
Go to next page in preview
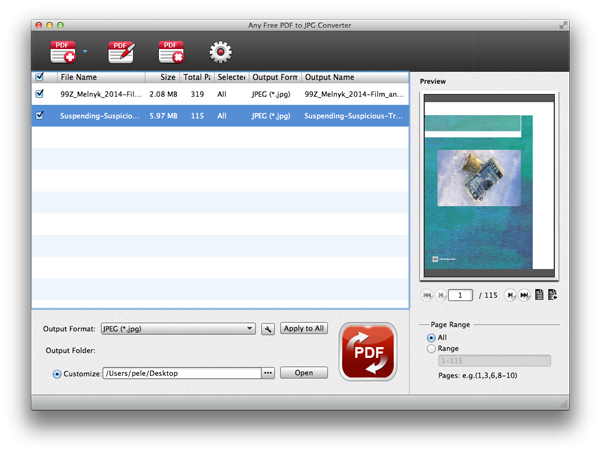pyautogui.click(x=510, y=295)
